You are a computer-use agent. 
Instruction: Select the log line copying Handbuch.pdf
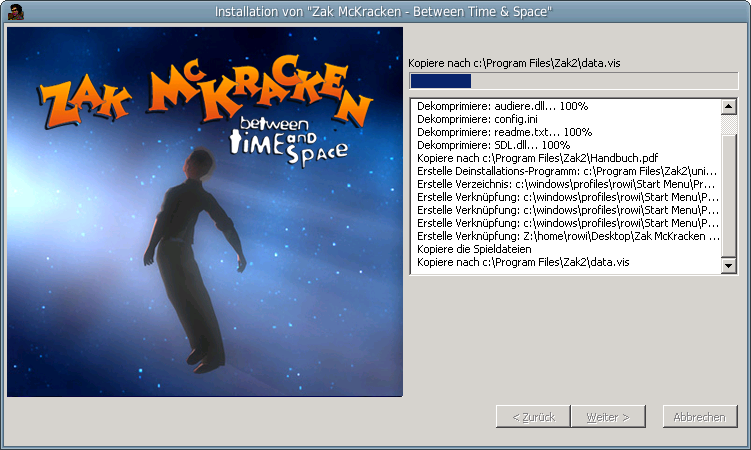(537, 158)
